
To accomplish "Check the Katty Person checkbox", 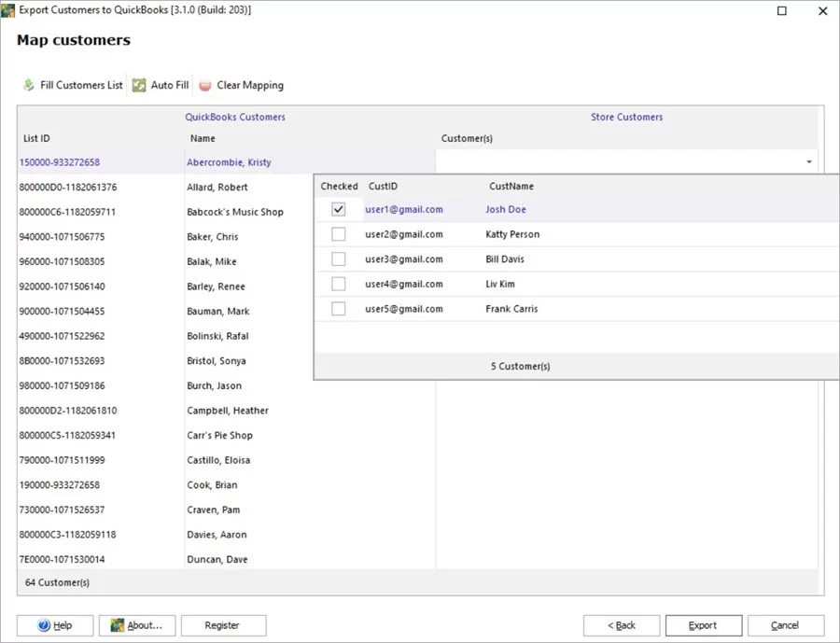I will (x=337, y=234).
